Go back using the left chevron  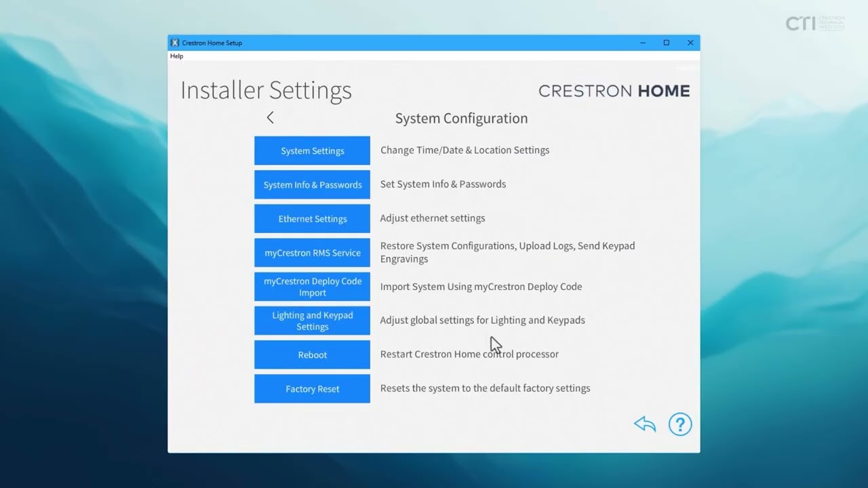coord(270,118)
